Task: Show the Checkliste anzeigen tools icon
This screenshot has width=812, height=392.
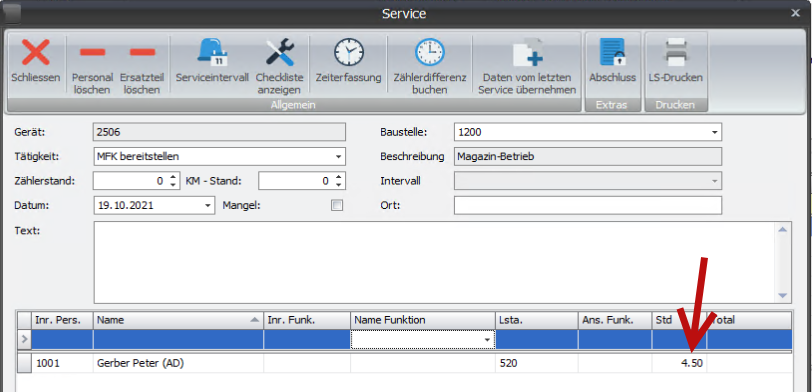Action: pyautogui.click(x=280, y=52)
